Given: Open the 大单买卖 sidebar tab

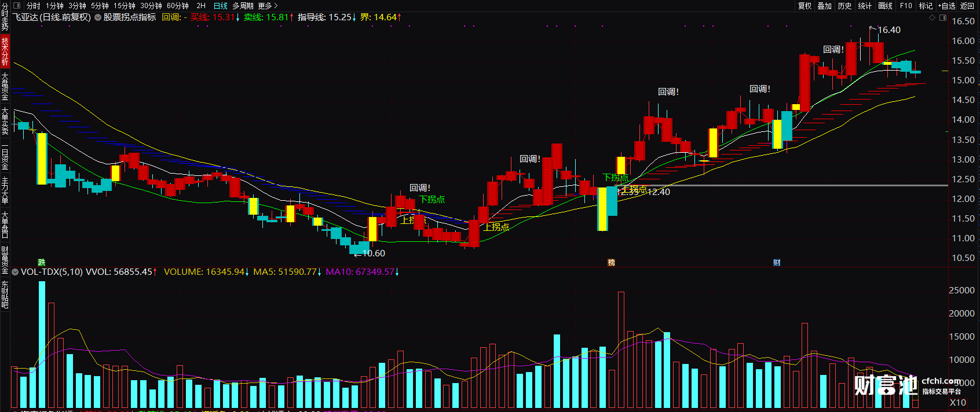Looking at the screenshot, I should pos(5,121).
